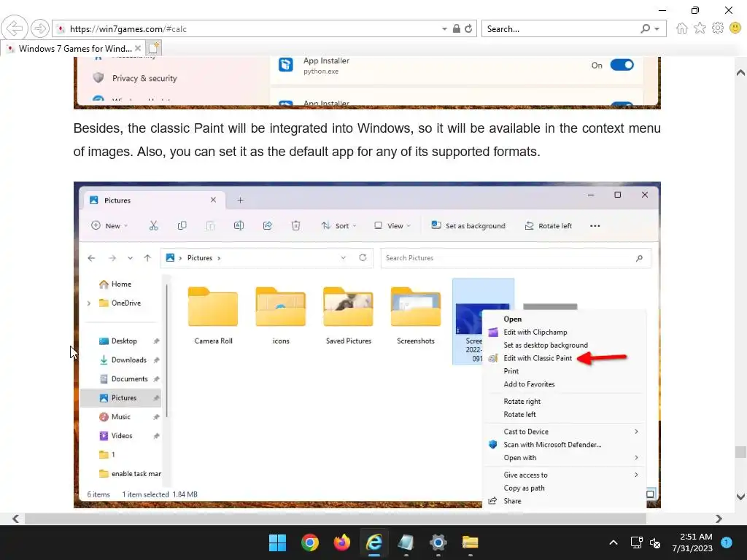Launch Firefox from the taskbar

[341, 542]
